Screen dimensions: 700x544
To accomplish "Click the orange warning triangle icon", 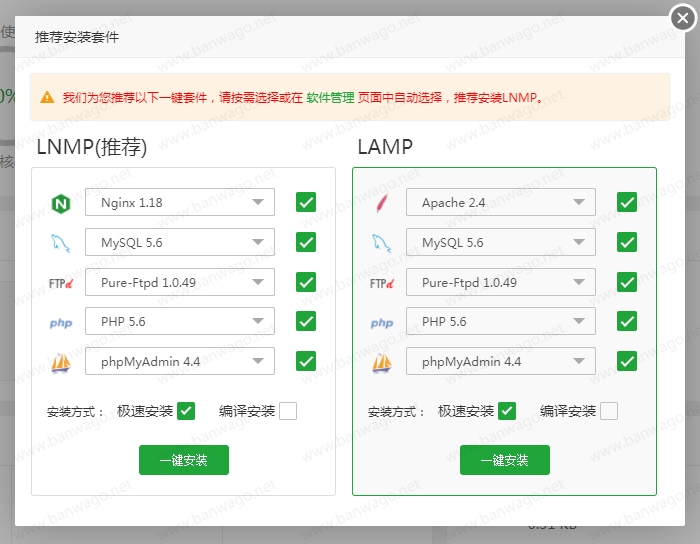I will [x=47, y=98].
